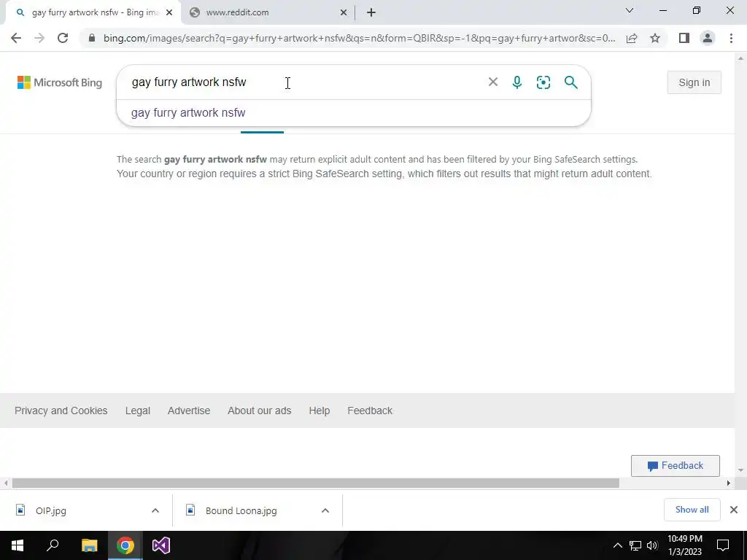The image size is (747, 560).
Task: Click the Sign in button
Action: coord(694,82)
